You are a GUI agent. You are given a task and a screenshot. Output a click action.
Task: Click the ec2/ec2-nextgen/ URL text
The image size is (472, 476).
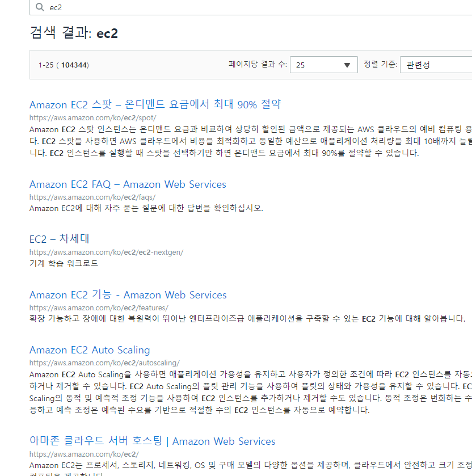coord(107,252)
